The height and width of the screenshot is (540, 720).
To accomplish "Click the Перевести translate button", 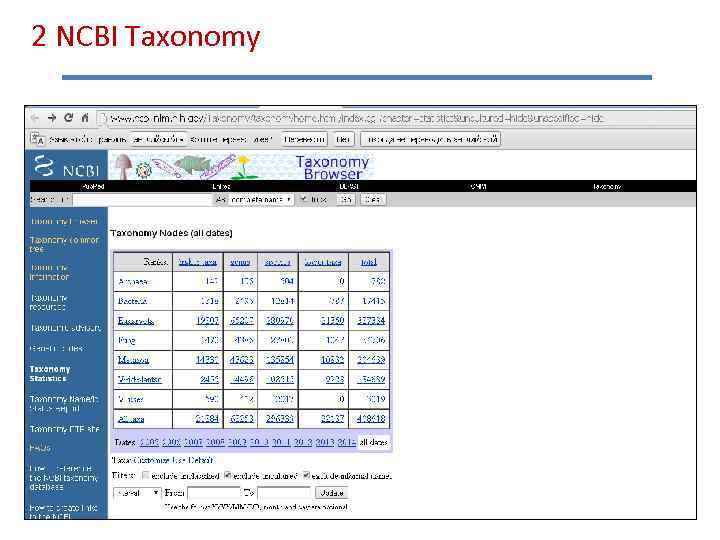I will [304, 139].
